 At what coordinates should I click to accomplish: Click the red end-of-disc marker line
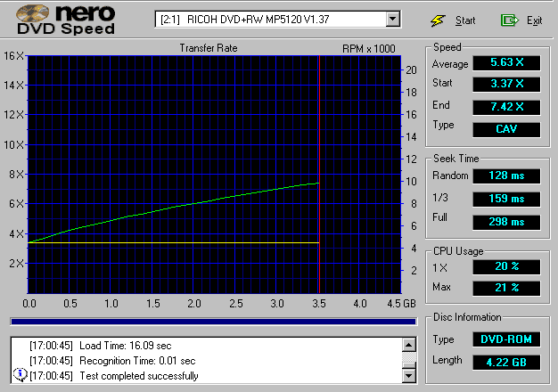click(x=319, y=175)
